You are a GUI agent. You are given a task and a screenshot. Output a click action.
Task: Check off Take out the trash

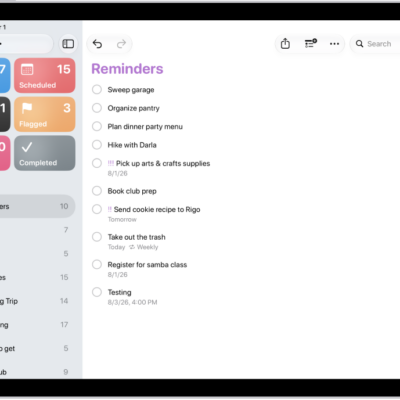tap(97, 237)
